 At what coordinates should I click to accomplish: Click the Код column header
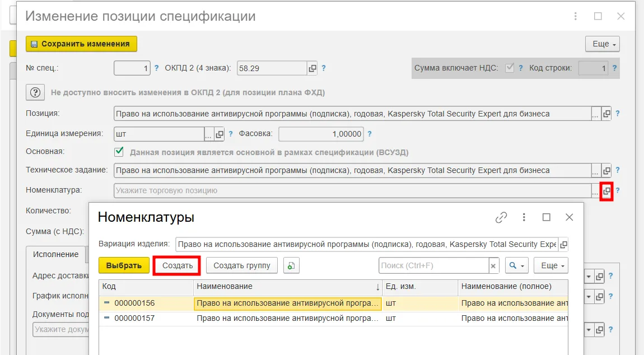[x=146, y=286]
